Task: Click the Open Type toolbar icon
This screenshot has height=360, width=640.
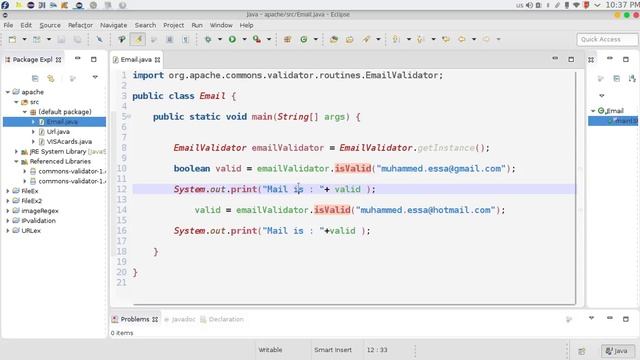Action: click(333, 40)
